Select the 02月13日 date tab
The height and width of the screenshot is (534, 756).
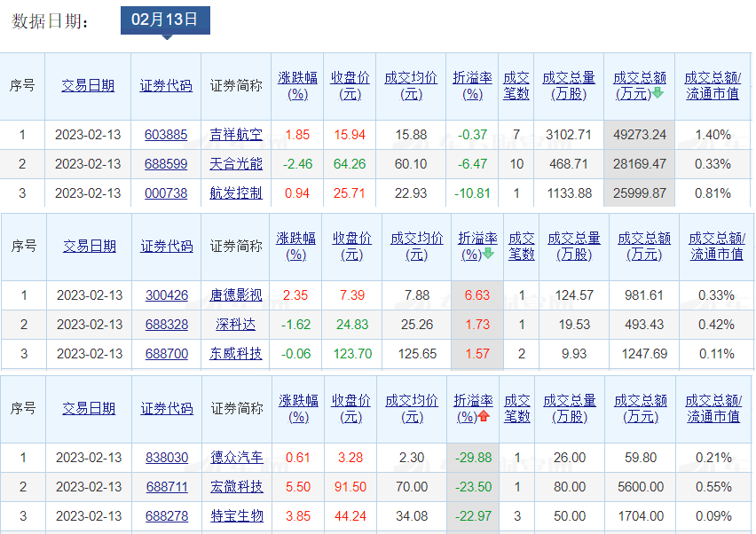click(165, 19)
